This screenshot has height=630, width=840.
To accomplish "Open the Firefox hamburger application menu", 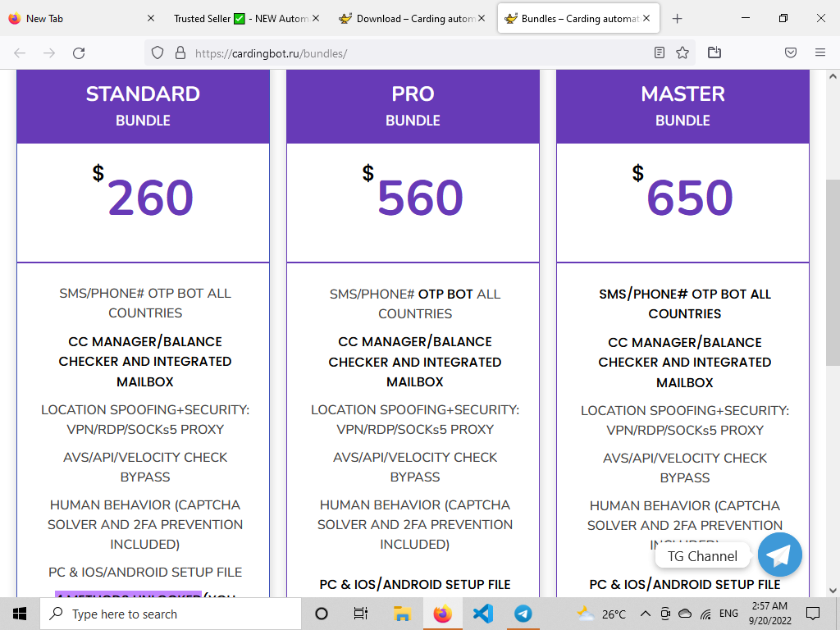I will click(820, 52).
